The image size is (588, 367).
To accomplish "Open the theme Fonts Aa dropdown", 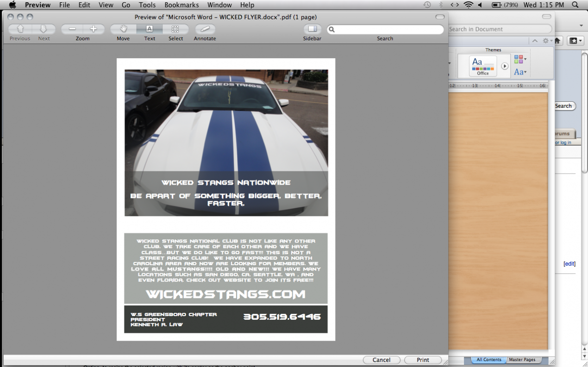I will [x=520, y=72].
